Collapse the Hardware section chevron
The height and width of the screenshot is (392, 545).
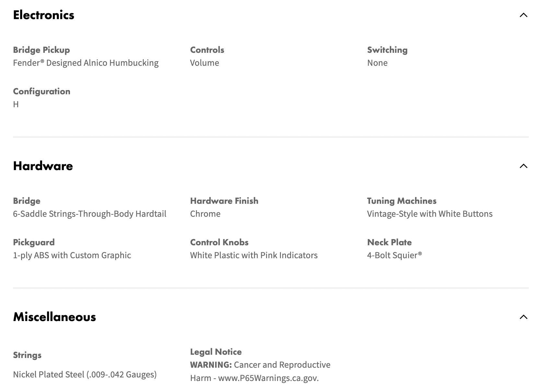[523, 166]
